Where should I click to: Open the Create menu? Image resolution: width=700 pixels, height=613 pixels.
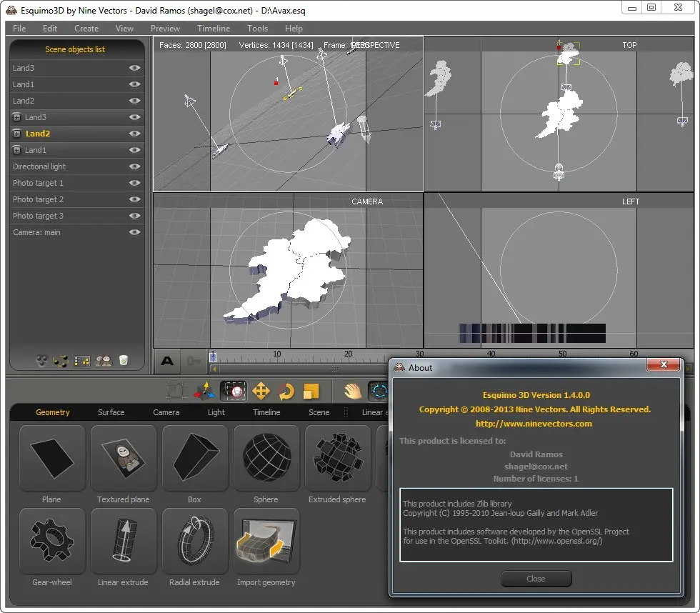[86, 28]
